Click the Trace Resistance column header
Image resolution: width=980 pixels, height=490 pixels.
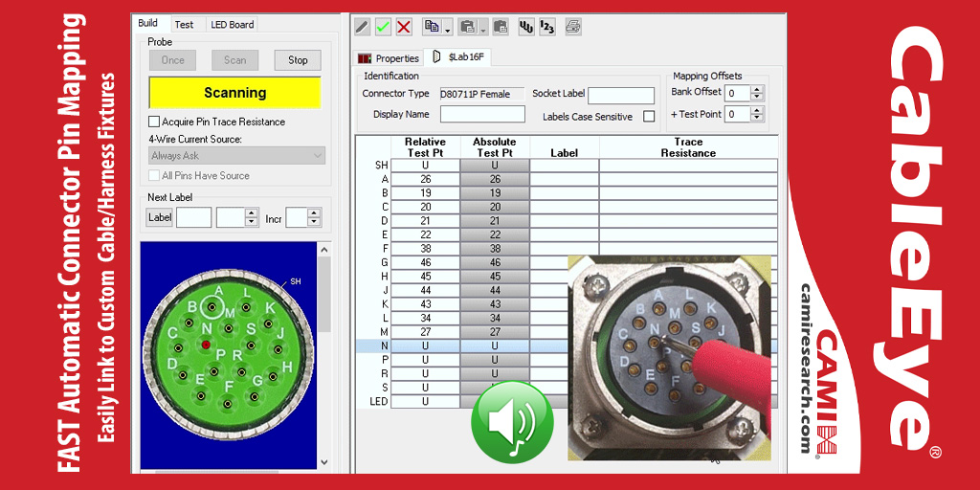tap(688, 146)
